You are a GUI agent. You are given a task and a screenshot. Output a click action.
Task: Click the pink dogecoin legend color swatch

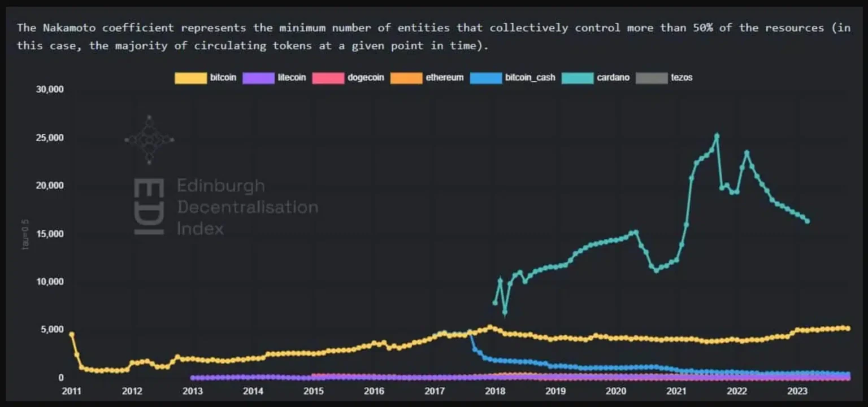coord(328,78)
